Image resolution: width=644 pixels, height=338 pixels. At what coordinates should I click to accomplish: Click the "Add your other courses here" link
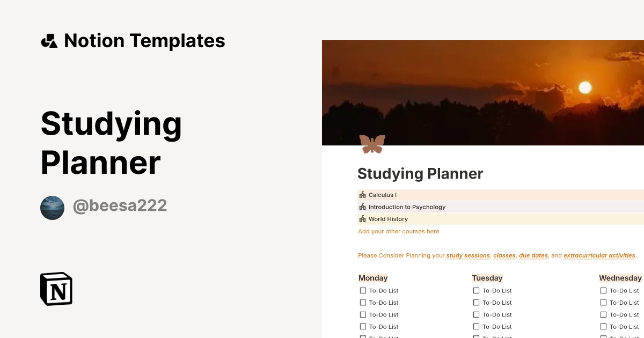pos(398,231)
